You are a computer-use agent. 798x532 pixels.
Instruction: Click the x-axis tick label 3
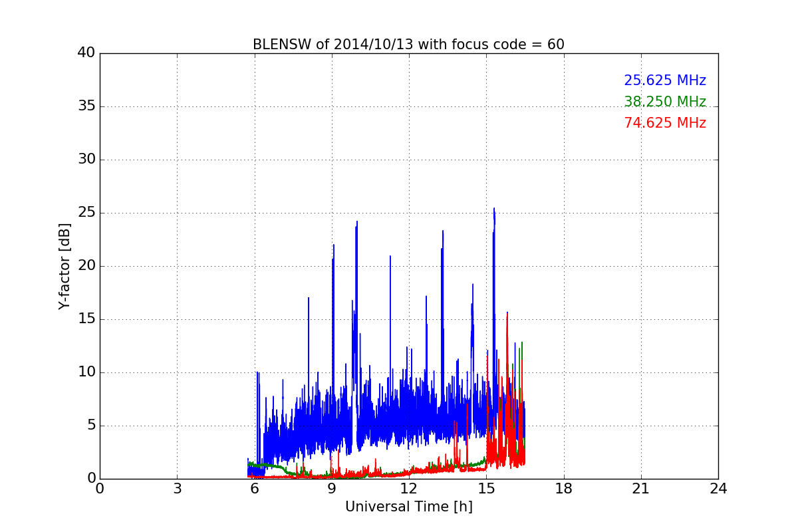click(177, 489)
